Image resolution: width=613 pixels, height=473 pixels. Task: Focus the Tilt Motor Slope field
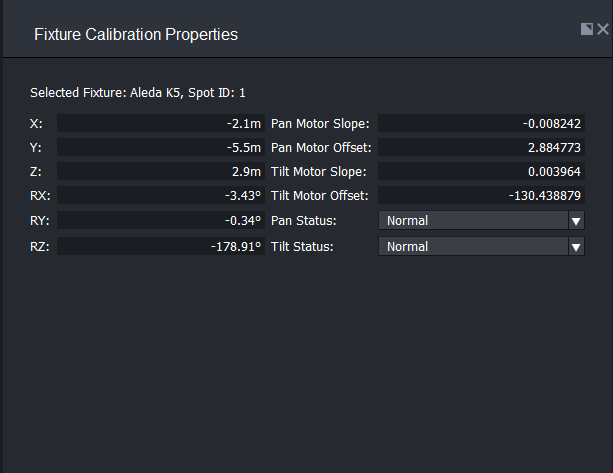481,172
